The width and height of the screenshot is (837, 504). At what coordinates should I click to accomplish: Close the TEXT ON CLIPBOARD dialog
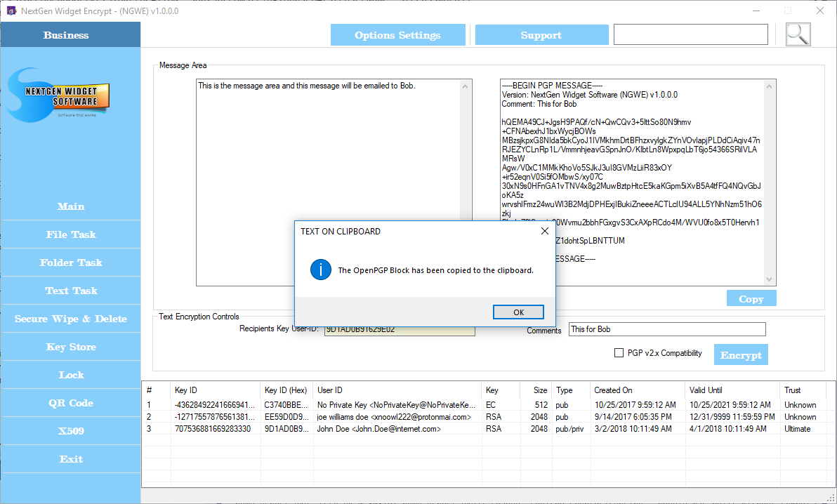point(544,231)
